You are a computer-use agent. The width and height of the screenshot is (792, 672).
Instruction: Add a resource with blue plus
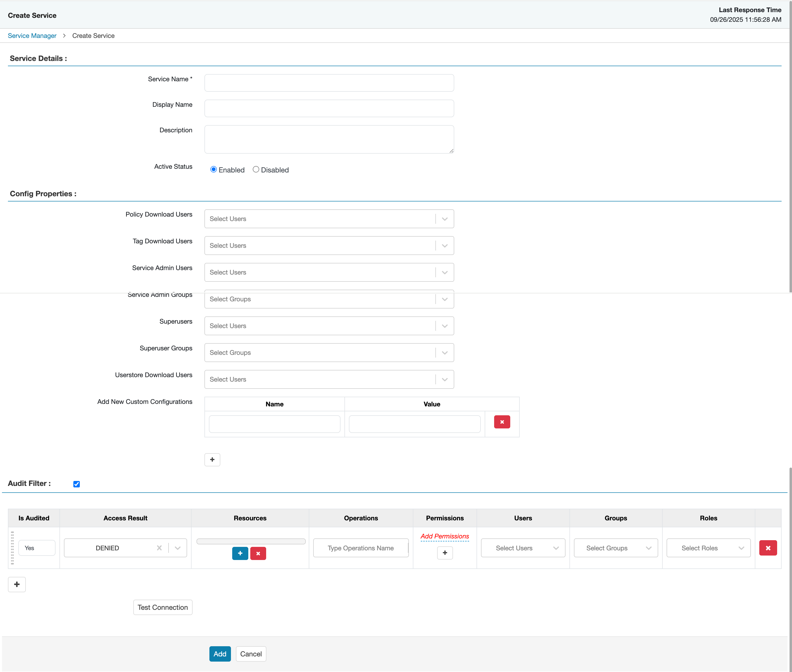pyautogui.click(x=240, y=553)
